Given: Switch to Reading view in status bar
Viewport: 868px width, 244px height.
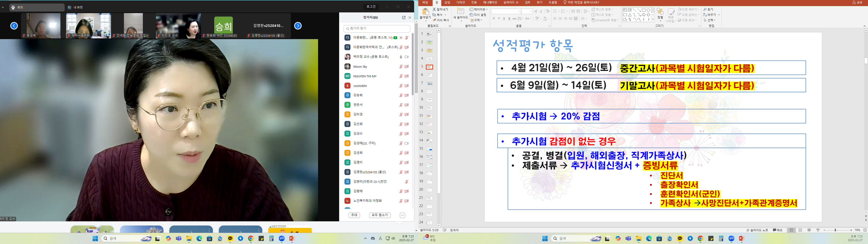Looking at the screenshot, I should [809, 230].
